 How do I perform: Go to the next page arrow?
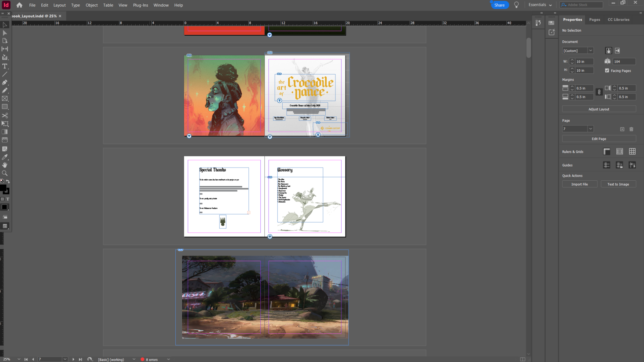coord(73,359)
